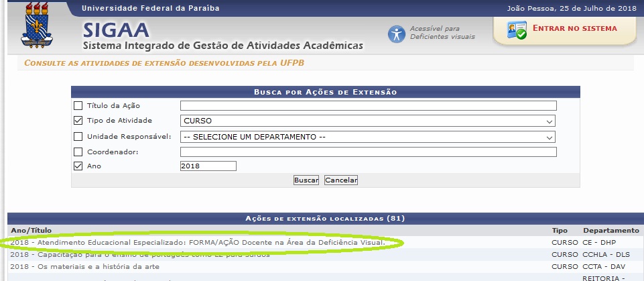Click Entrar no Sistema link
The width and height of the screenshot is (644, 281).
tap(574, 28)
